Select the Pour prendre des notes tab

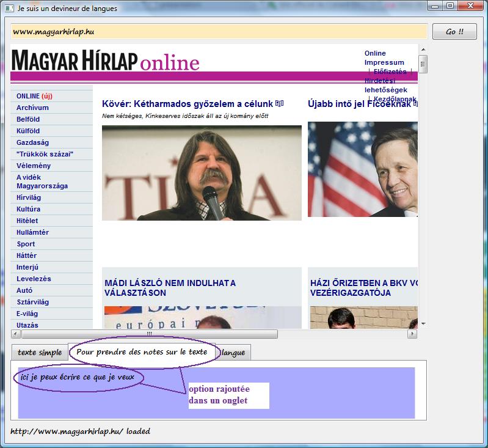(x=142, y=352)
